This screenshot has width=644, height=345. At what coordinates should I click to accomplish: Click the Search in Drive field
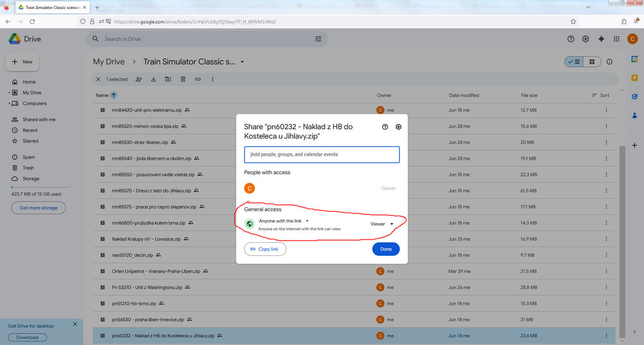(206, 39)
